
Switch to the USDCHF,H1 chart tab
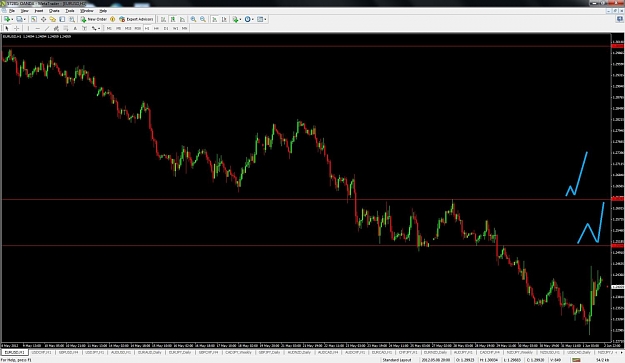[x=41, y=353]
